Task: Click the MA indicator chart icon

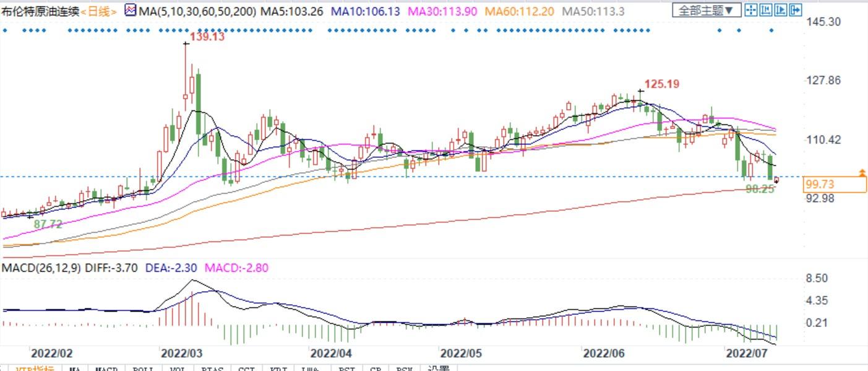Action: tap(130, 11)
